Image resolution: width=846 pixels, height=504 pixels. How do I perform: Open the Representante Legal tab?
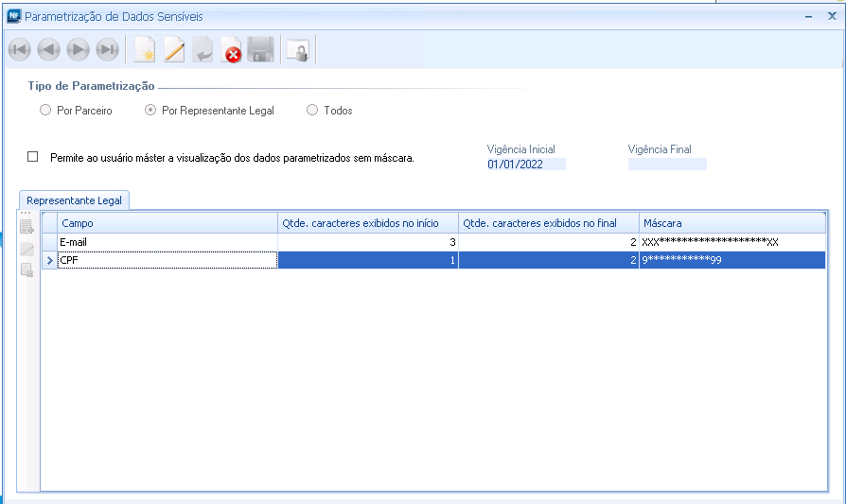pyautogui.click(x=75, y=200)
